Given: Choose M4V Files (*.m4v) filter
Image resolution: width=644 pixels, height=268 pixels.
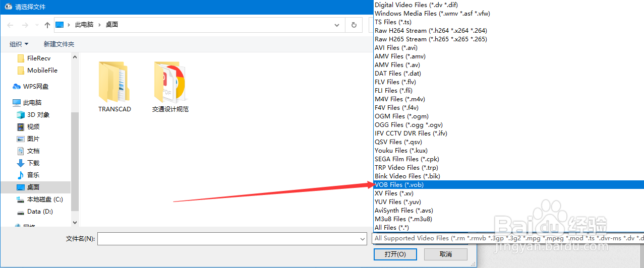Looking at the screenshot, I should pos(509,99).
